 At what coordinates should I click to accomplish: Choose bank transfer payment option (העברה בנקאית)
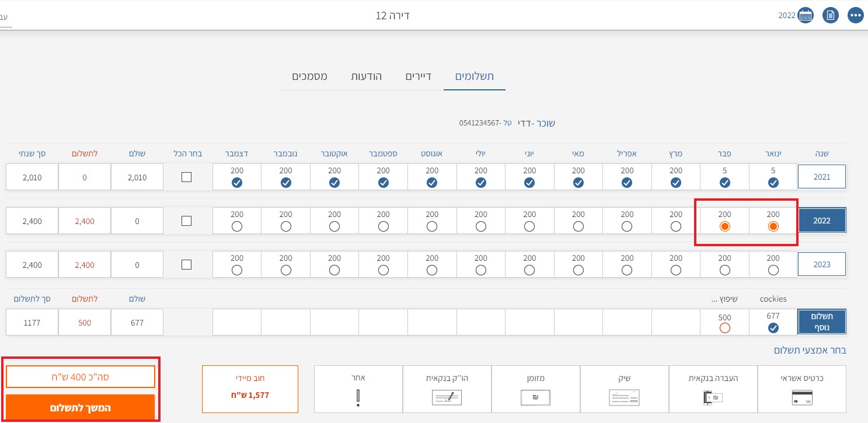coord(713,389)
